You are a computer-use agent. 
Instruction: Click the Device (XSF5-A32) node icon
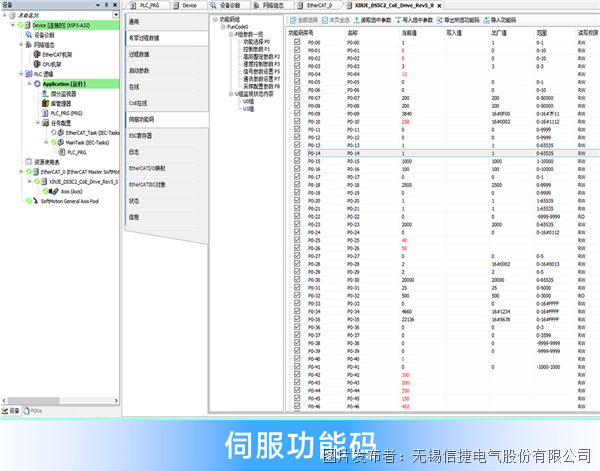coord(28,25)
